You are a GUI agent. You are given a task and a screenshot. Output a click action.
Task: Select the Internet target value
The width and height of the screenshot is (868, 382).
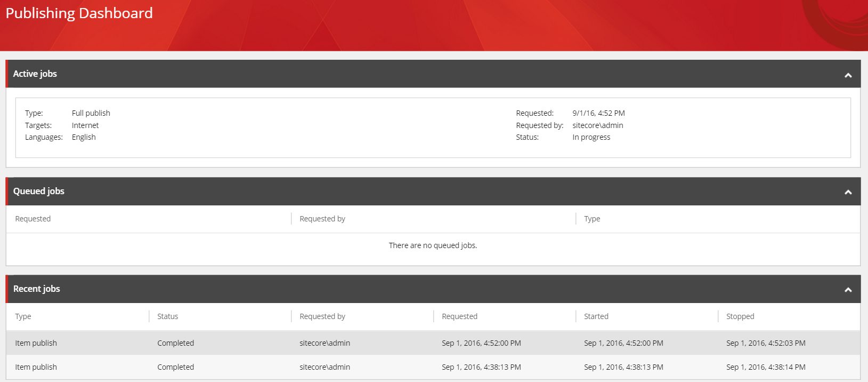tap(85, 125)
